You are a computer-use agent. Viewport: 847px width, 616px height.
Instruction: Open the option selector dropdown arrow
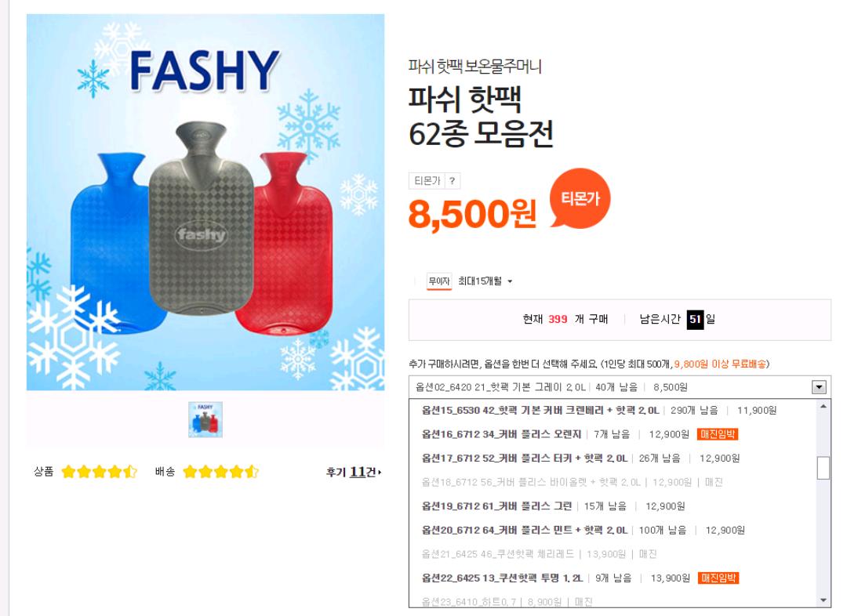click(820, 387)
